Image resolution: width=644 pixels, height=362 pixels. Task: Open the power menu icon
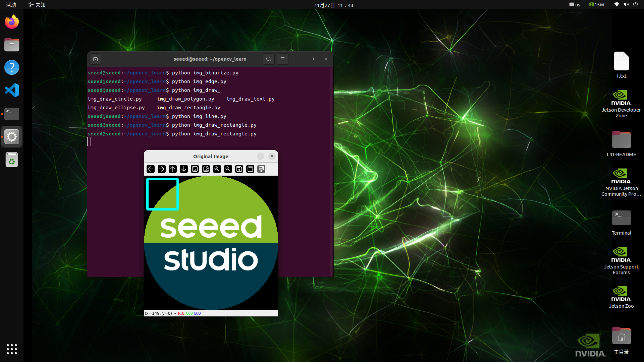click(x=635, y=5)
